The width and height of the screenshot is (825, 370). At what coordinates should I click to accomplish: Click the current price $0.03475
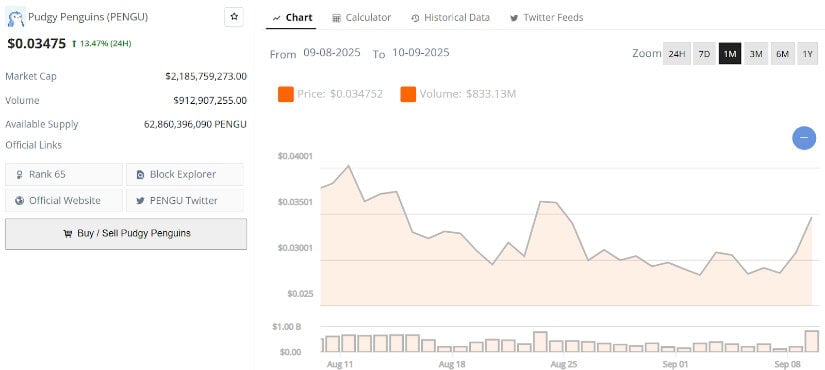36,44
